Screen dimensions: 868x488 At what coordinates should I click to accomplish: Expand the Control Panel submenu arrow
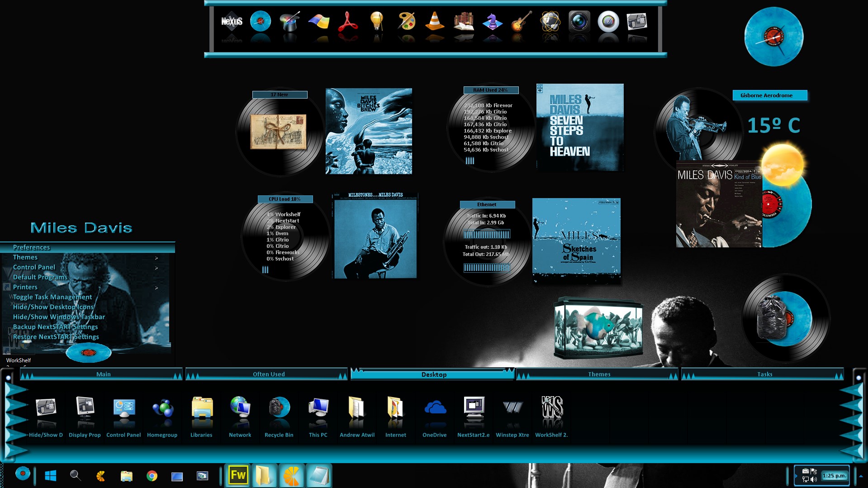click(x=157, y=268)
